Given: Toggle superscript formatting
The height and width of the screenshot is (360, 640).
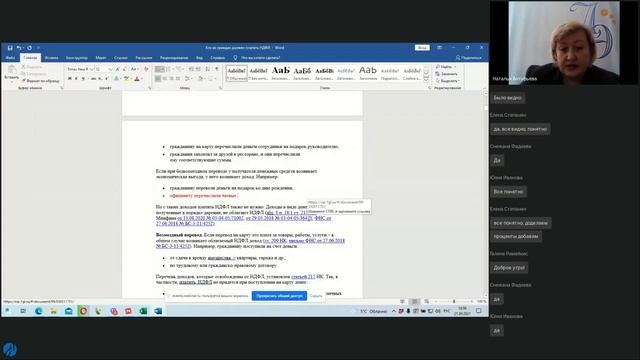Looking at the screenshot, I should [106, 78].
